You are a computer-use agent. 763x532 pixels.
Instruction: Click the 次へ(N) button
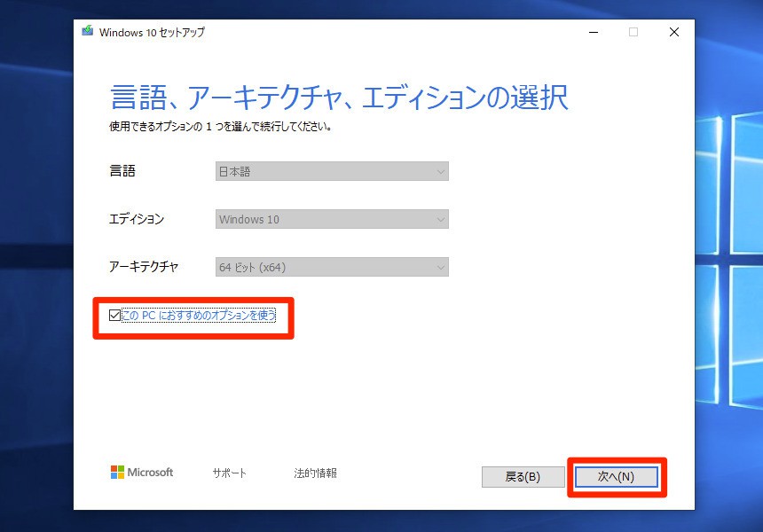[616, 476]
